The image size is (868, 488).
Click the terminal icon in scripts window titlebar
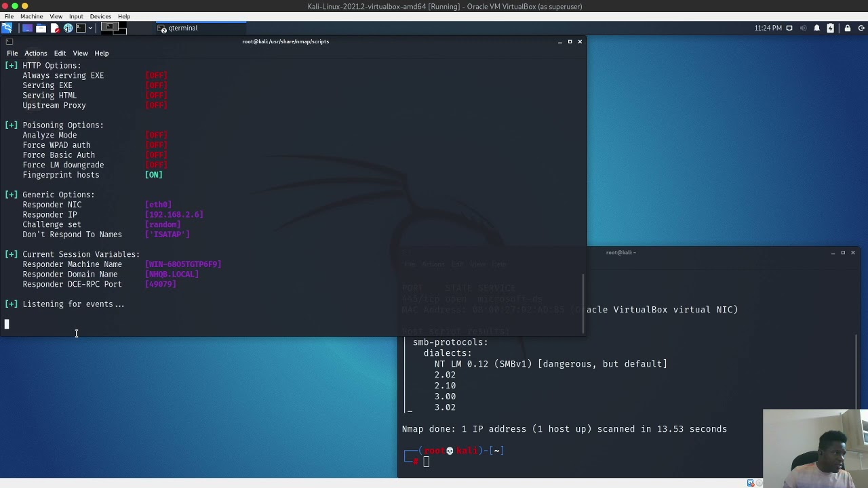pyautogui.click(x=9, y=41)
